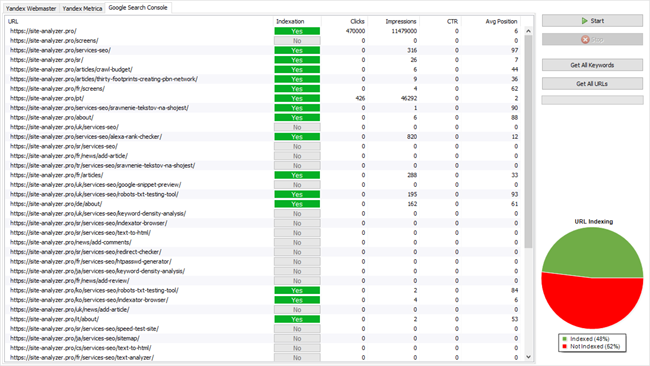
Task: Select the thirty-footprints-creating-pbn-network URL
Action: point(104,79)
